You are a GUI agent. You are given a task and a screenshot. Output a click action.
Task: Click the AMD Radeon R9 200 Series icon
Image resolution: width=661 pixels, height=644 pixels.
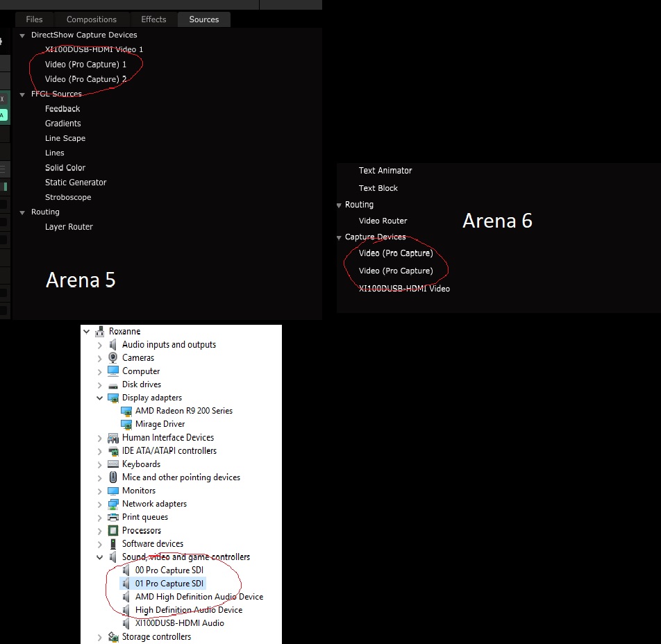[126, 411]
